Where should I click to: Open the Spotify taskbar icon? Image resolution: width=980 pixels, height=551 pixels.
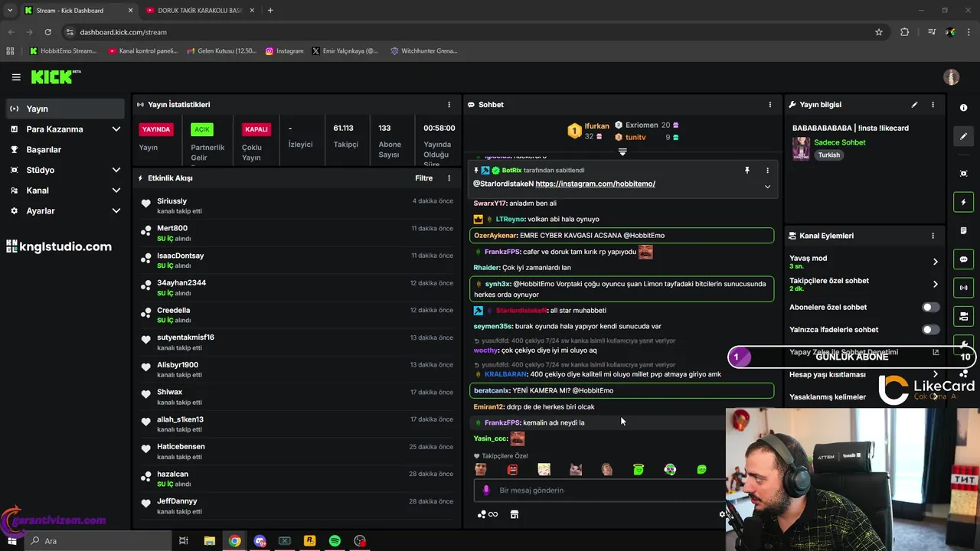335,541
